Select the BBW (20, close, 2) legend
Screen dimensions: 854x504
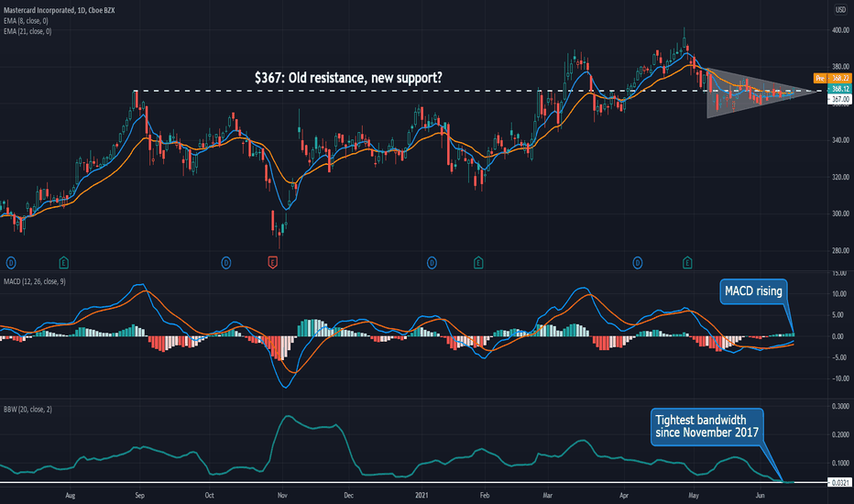tap(27, 410)
